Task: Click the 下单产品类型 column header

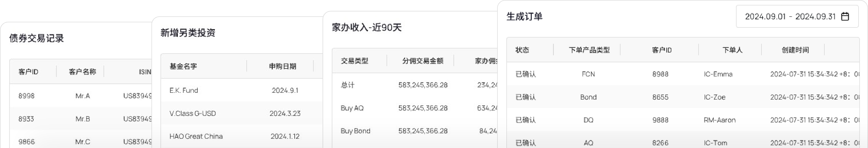Action: point(589,50)
